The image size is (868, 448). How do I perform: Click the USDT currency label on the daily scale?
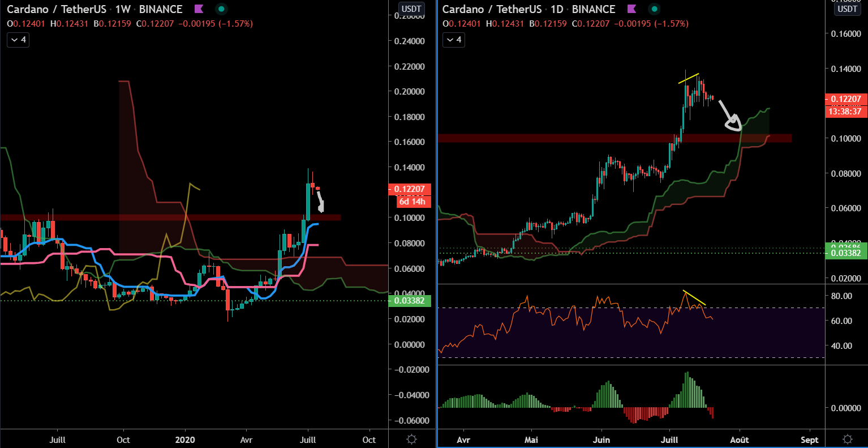pyautogui.click(x=846, y=8)
